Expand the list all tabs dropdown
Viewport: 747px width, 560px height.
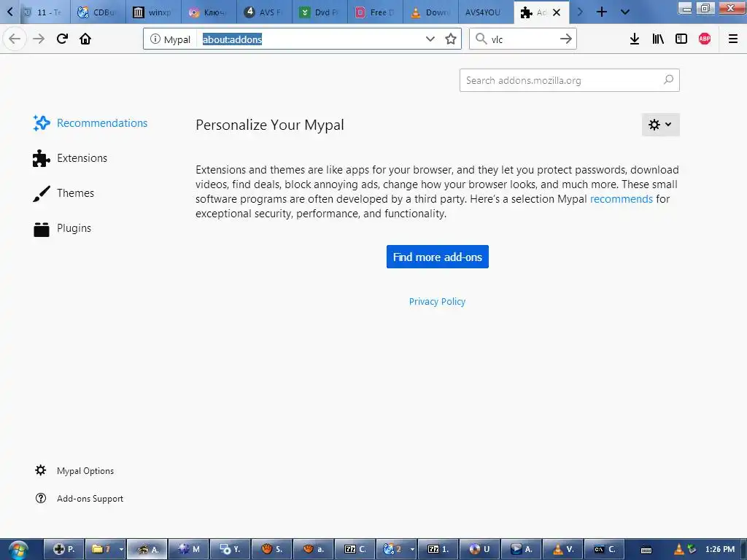pyautogui.click(x=625, y=12)
